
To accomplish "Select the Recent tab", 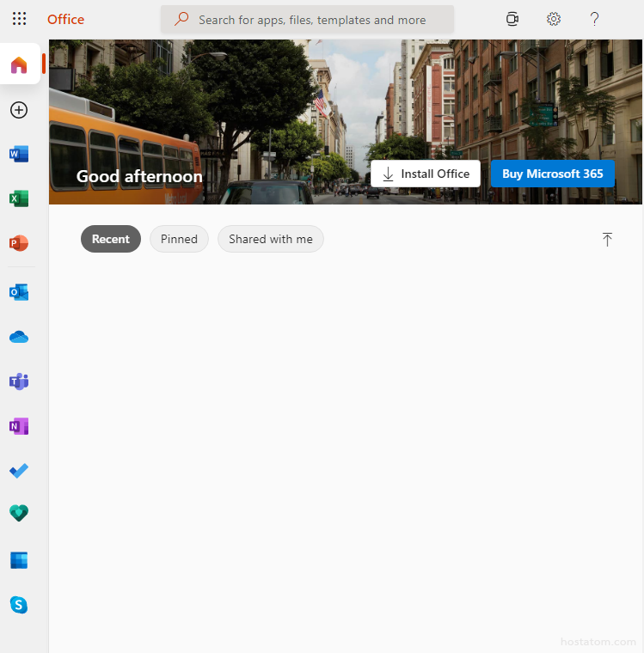I will [x=111, y=239].
